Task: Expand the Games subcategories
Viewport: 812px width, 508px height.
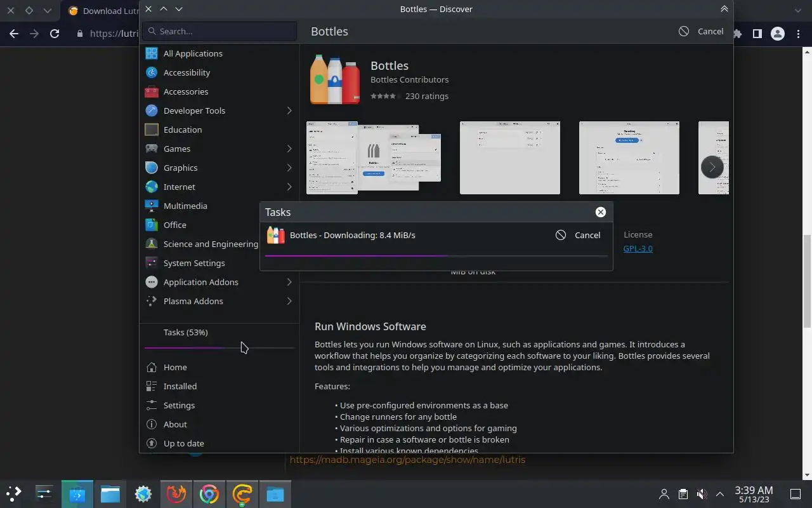Action: click(x=289, y=149)
